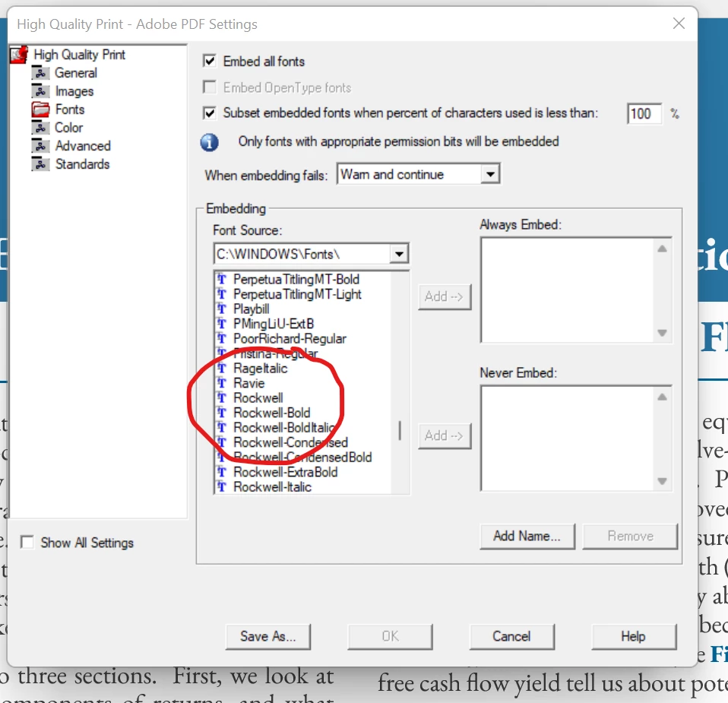Select Playbill in the font list

[252, 309]
